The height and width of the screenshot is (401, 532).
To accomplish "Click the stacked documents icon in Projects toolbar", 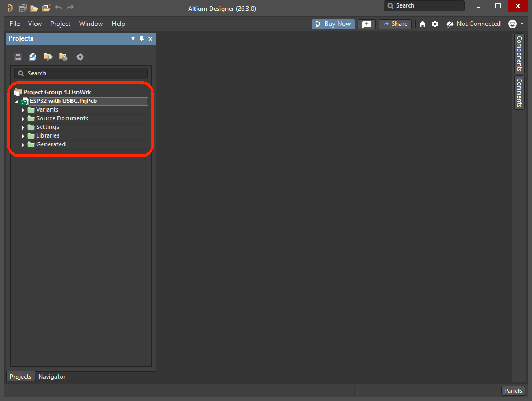I will [x=33, y=57].
